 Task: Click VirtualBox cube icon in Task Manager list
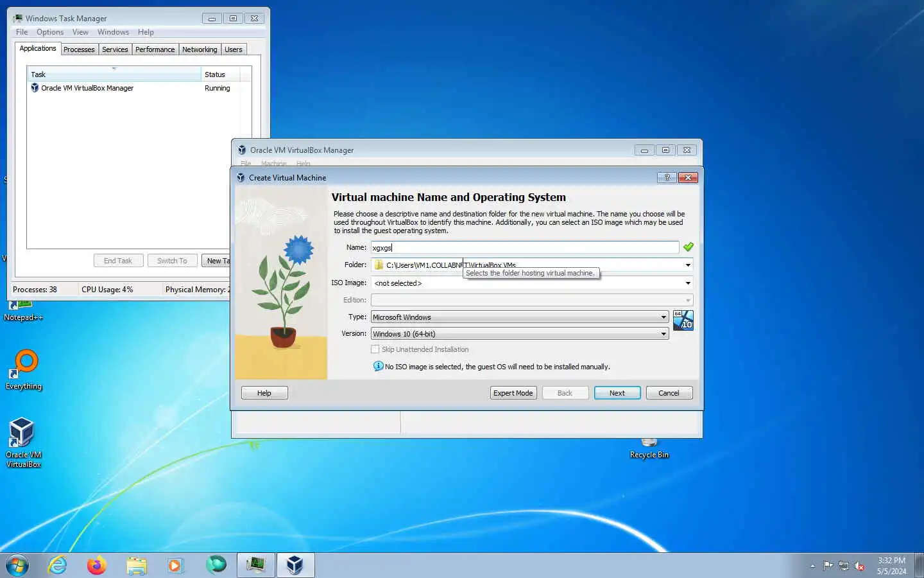(35, 88)
